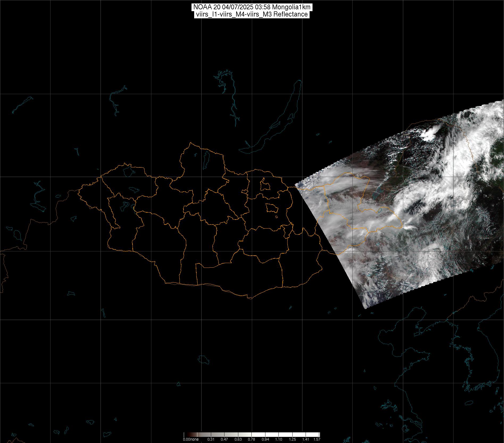Click the 0.63 value on the reflectance scale
The width and height of the screenshot is (504, 443).
(x=238, y=439)
